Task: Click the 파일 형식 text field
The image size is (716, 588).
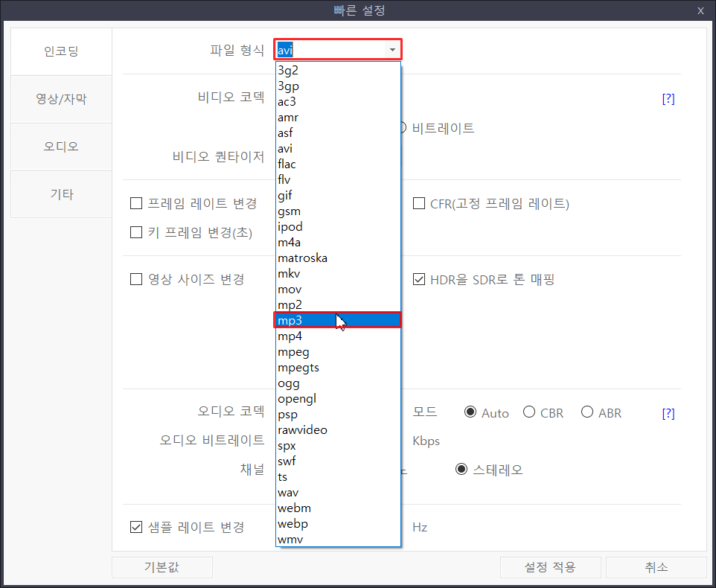Action: [x=330, y=50]
